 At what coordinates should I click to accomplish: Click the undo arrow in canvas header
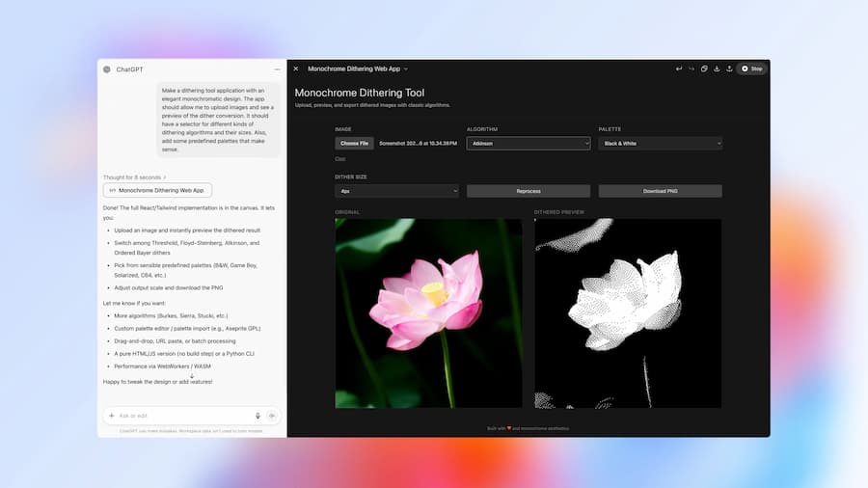tap(679, 68)
